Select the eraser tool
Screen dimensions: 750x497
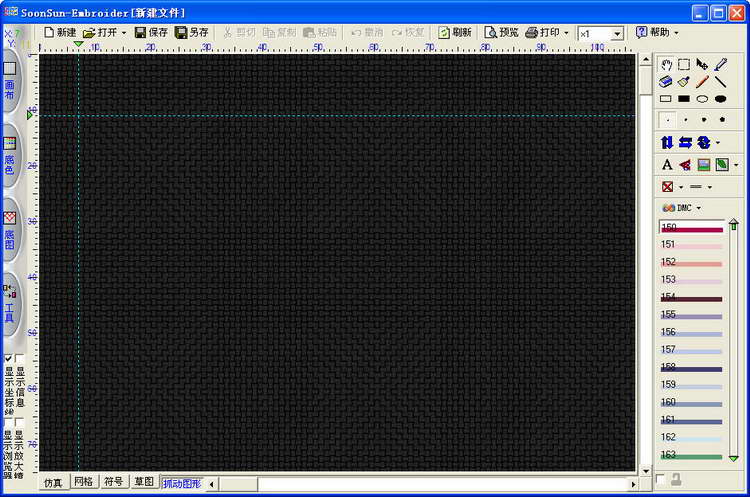pos(666,82)
